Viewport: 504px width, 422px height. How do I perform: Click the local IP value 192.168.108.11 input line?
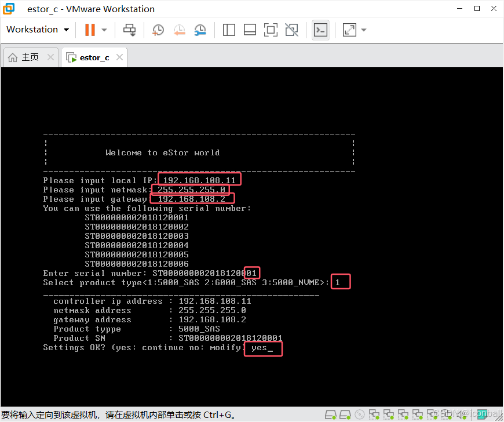click(199, 180)
